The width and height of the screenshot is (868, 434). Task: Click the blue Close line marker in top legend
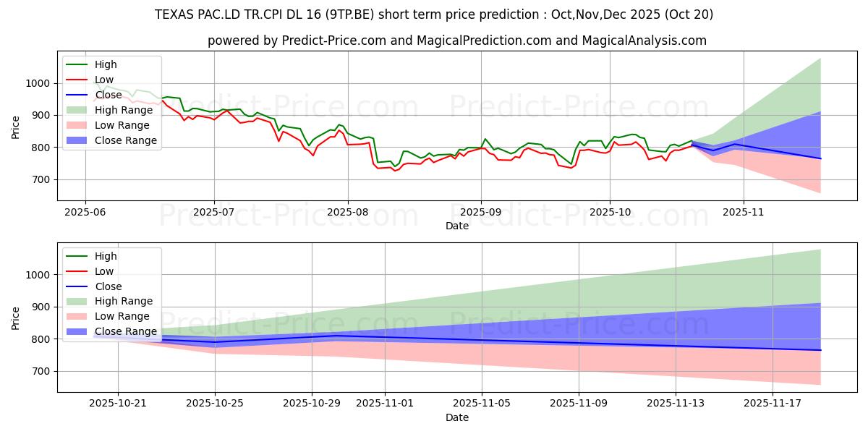tap(78, 95)
